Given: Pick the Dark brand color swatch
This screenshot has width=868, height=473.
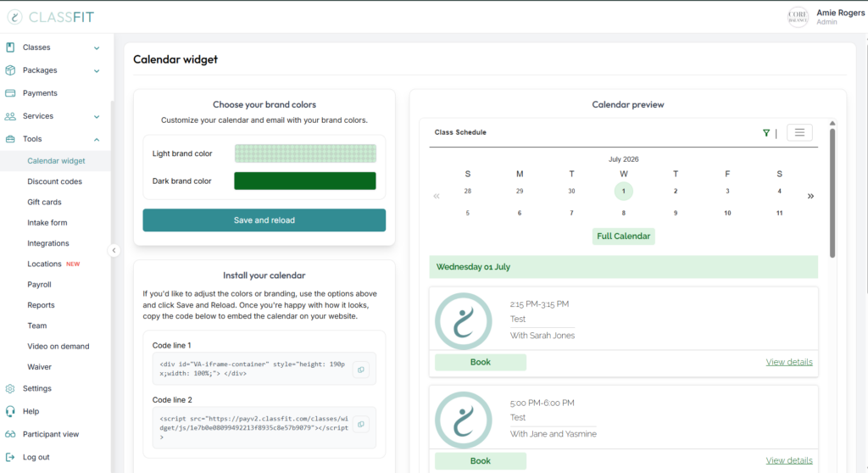Looking at the screenshot, I should click(305, 181).
